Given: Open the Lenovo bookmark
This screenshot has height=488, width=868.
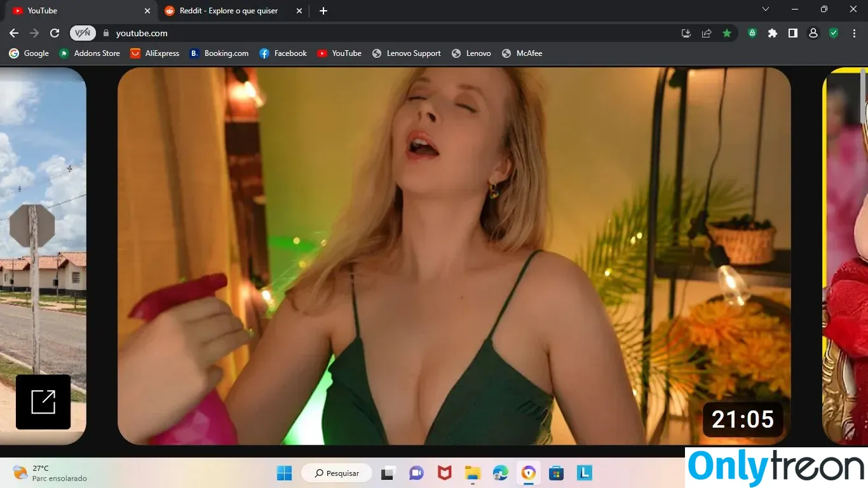Looking at the screenshot, I should coord(471,53).
